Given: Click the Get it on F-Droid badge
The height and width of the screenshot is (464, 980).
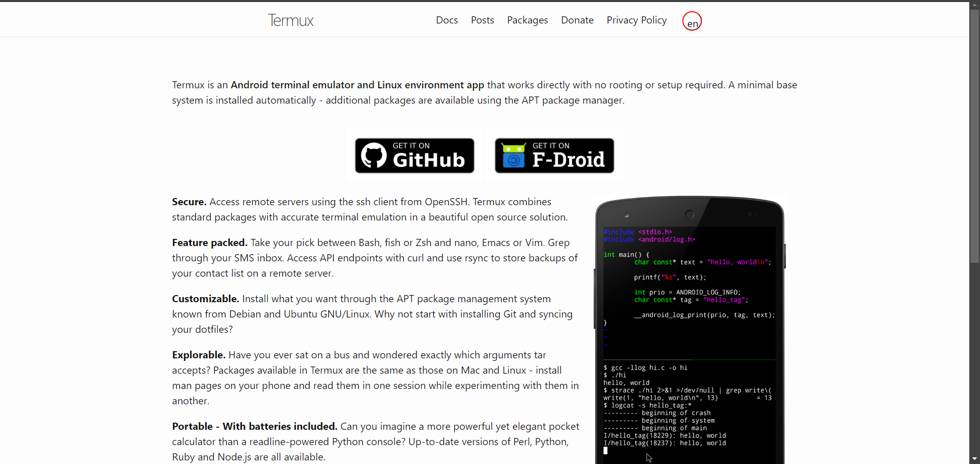Looking at the screenshot, I should click(x=554, y=156).
